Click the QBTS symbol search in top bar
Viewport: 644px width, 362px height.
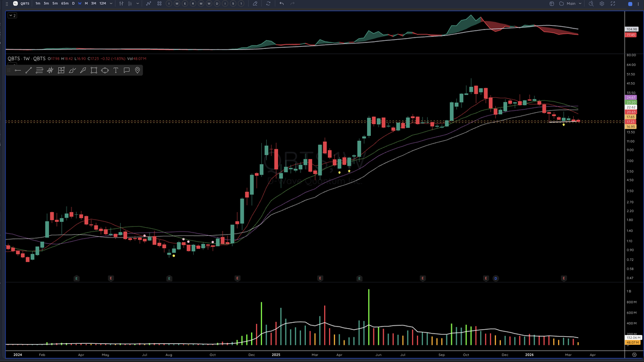25,4
